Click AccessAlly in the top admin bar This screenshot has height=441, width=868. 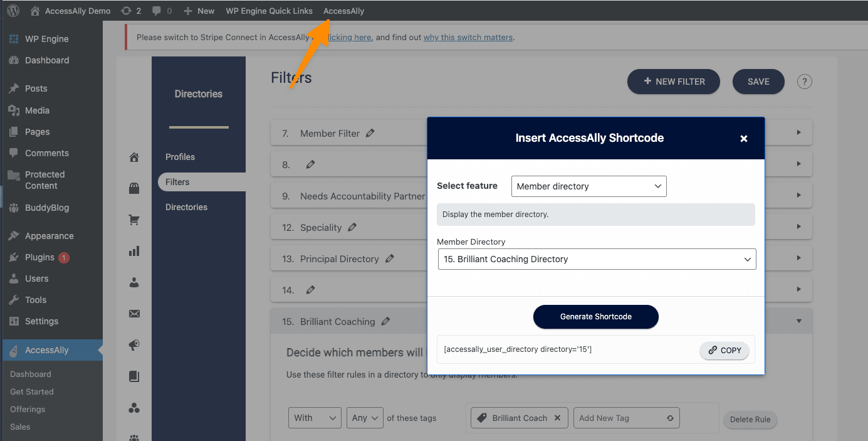[x=343, y=10]
